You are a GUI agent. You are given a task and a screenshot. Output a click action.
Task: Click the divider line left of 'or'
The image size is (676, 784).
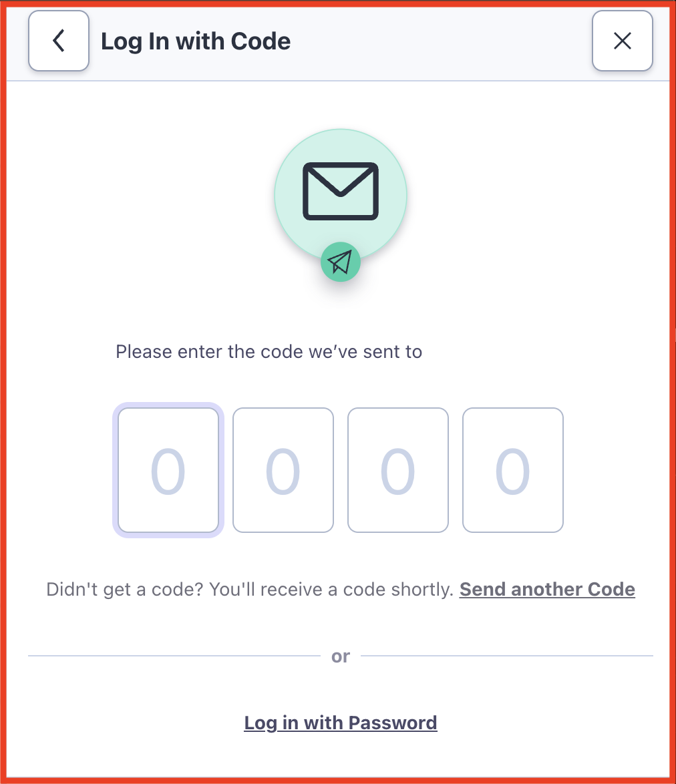pyautogui.click(x=174, y=656)
